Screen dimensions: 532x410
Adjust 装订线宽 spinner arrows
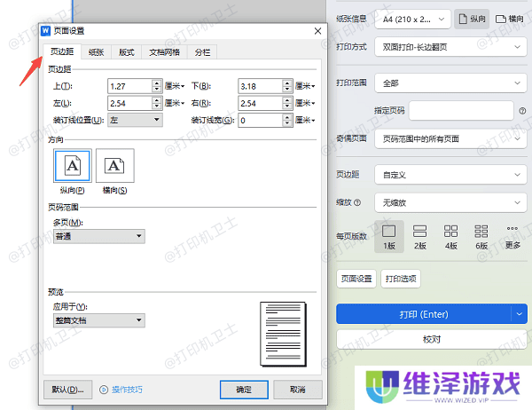coord(287,120)
